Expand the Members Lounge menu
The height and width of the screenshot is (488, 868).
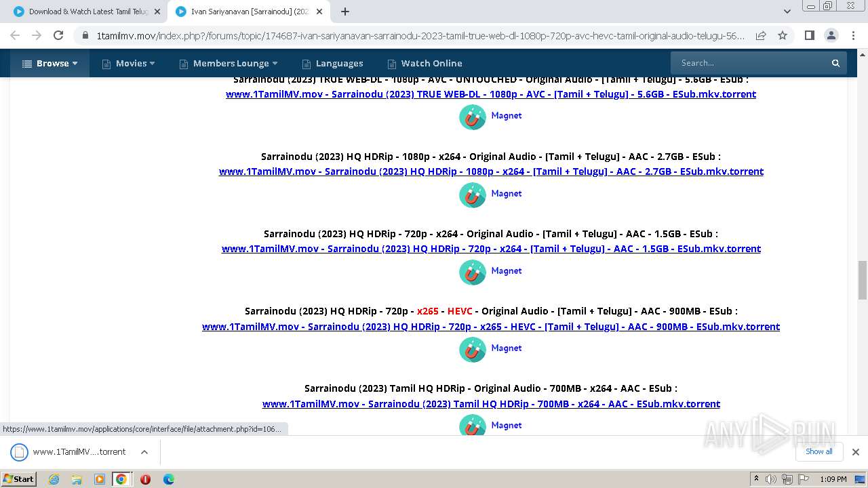pos(229,63)
